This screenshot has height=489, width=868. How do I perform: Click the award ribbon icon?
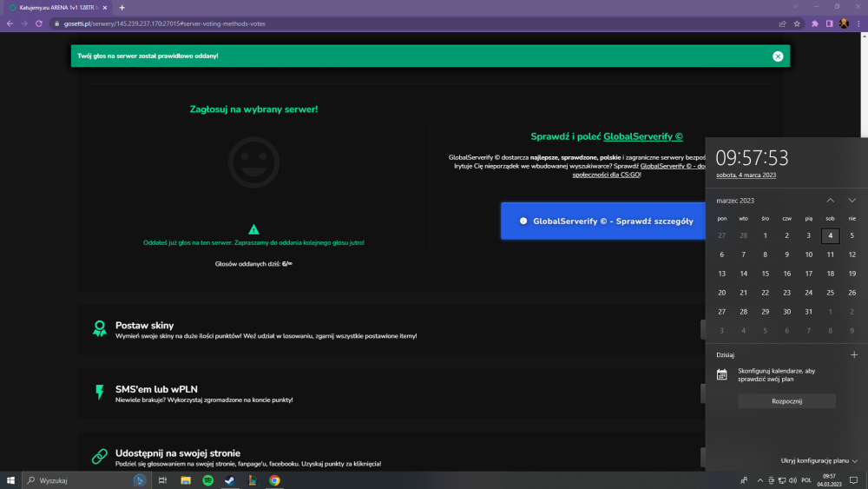(100, 328)
